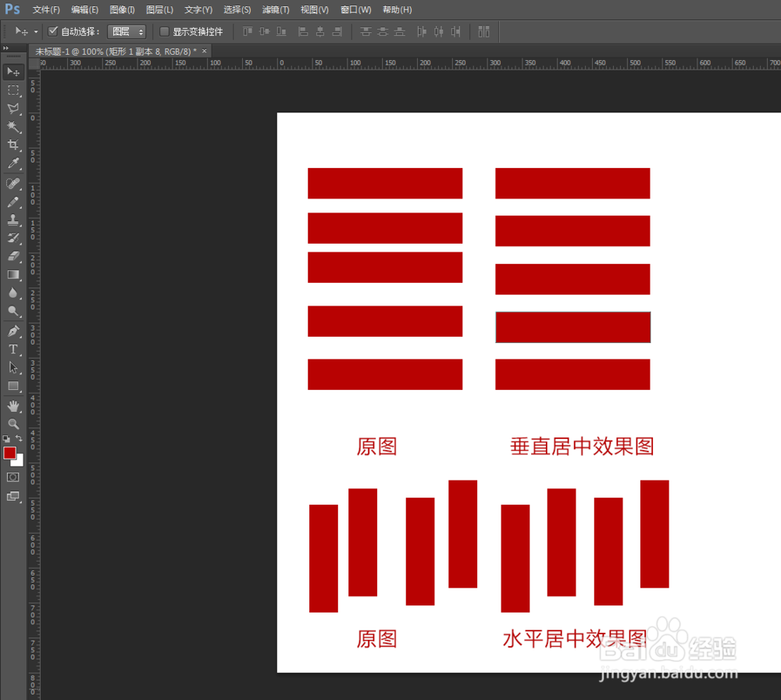This screenshot has width=781, height=700.
Task: Click Distribute Top Edges button
Action: (366, 31)
